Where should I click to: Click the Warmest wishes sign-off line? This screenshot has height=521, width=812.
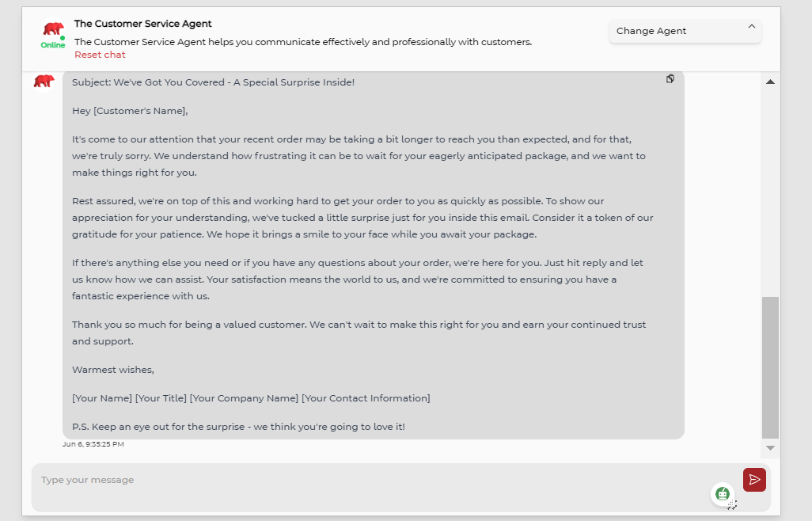coord(113,370)
